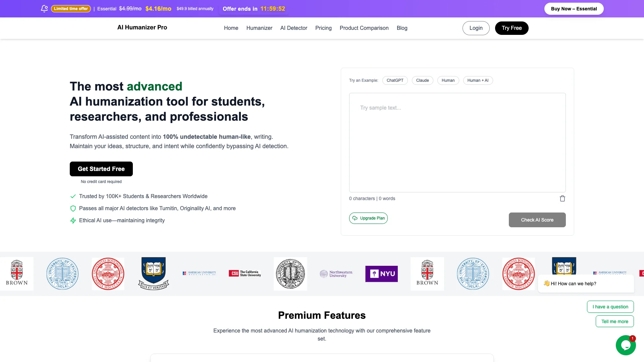Select the Claude example chip
This screenshot has width=644, height=362.
[x=422, y=80]
